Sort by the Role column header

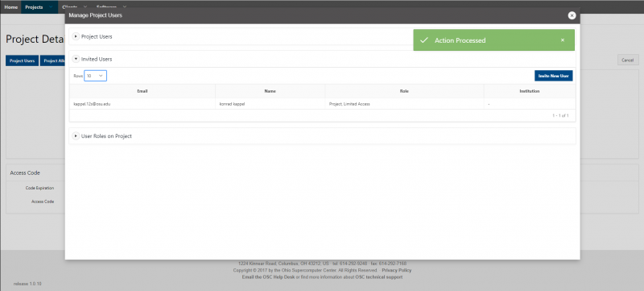[405, 91]
